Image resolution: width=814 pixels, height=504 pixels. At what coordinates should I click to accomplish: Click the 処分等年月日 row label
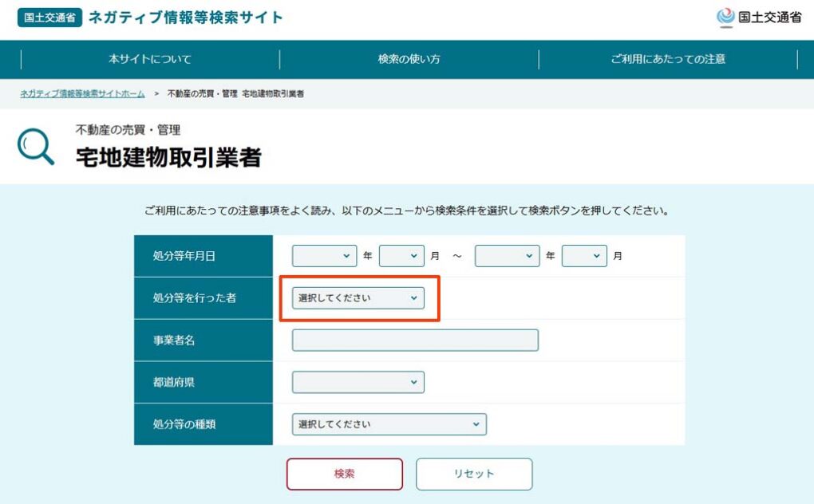click(x=184, y=256)
